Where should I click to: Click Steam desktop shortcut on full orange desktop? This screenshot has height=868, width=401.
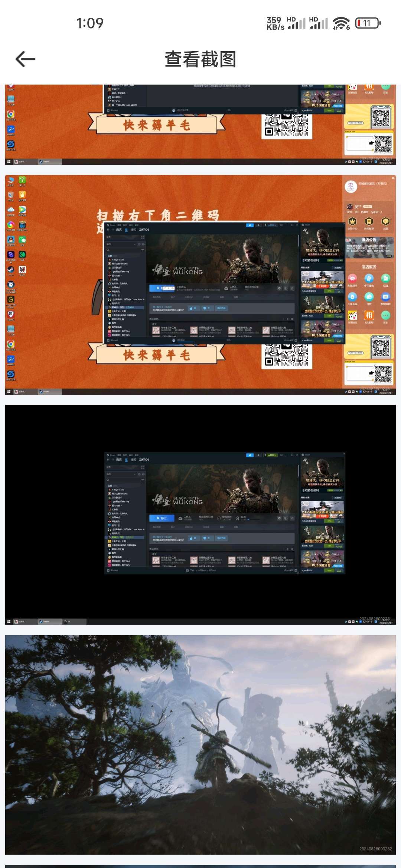coord(11,270)
